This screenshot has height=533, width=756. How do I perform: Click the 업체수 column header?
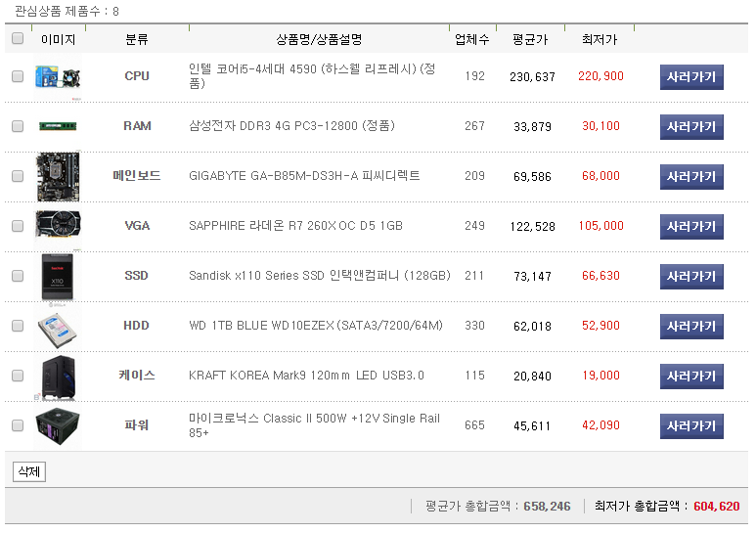(472, 39)
